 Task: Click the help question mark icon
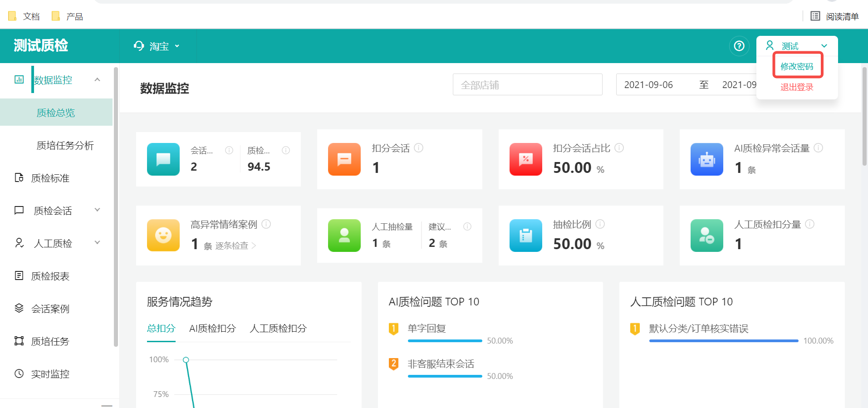pos(739,46)
